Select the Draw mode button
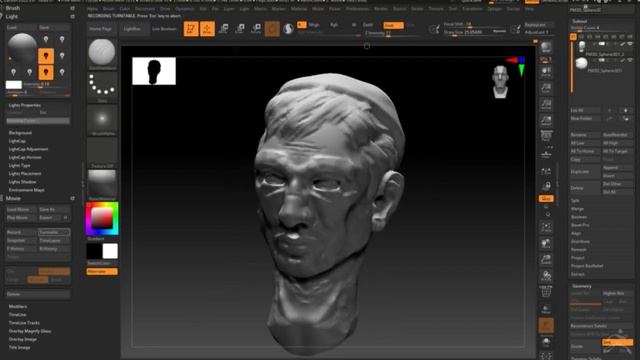Image resolution: width=640 pixels, height=360 pixels. [x=207, y=29]
